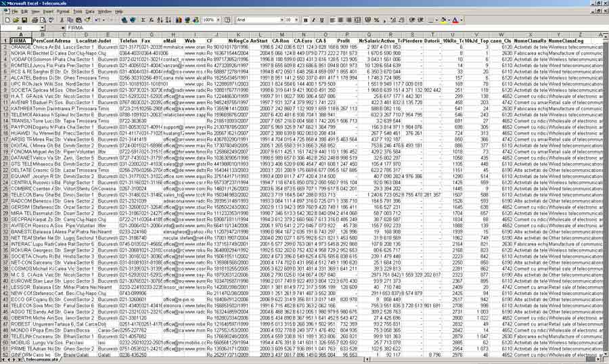Click the Open folder icon
The image size is (609, 364).
tap(16, 20)
